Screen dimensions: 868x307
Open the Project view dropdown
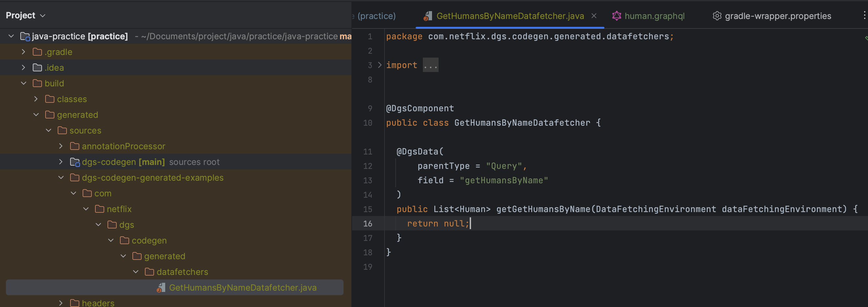pyautogui.click(x=43, y=15)
